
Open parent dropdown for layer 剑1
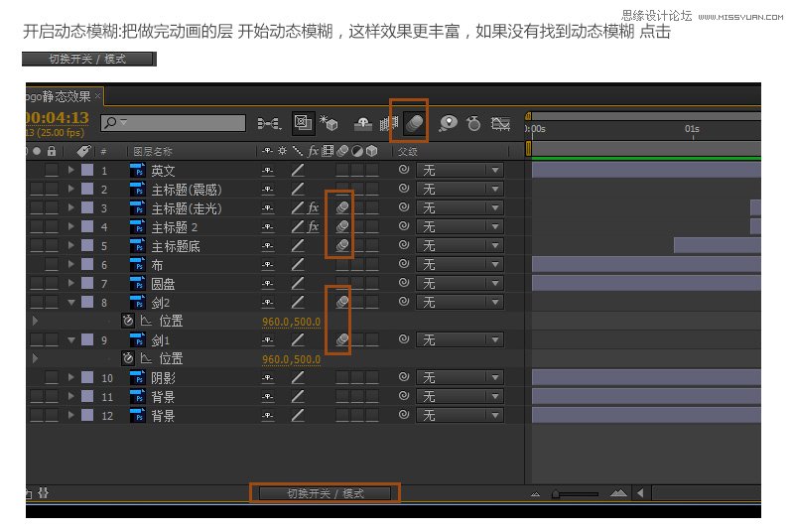click(x=460, y=339)
